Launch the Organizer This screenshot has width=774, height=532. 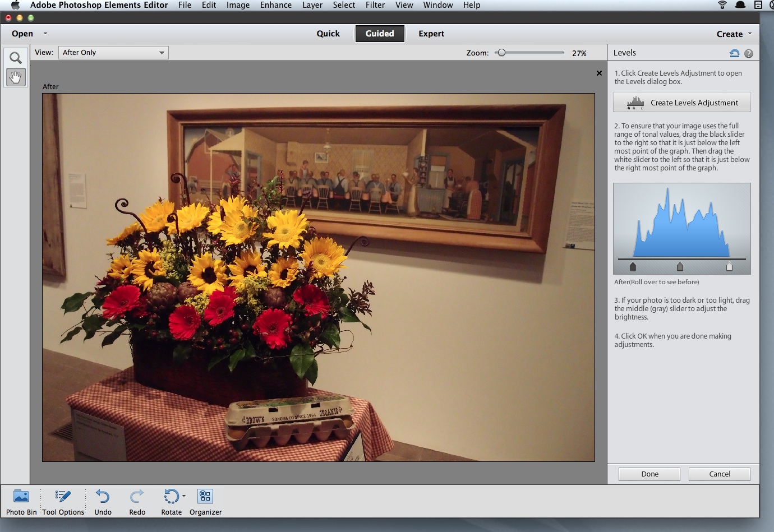[205, 497]
